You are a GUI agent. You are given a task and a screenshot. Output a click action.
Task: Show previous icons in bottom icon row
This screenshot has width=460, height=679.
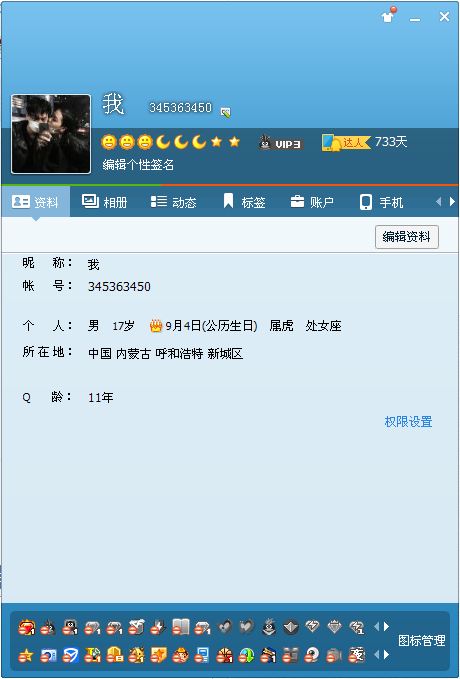tap(376, 655)
